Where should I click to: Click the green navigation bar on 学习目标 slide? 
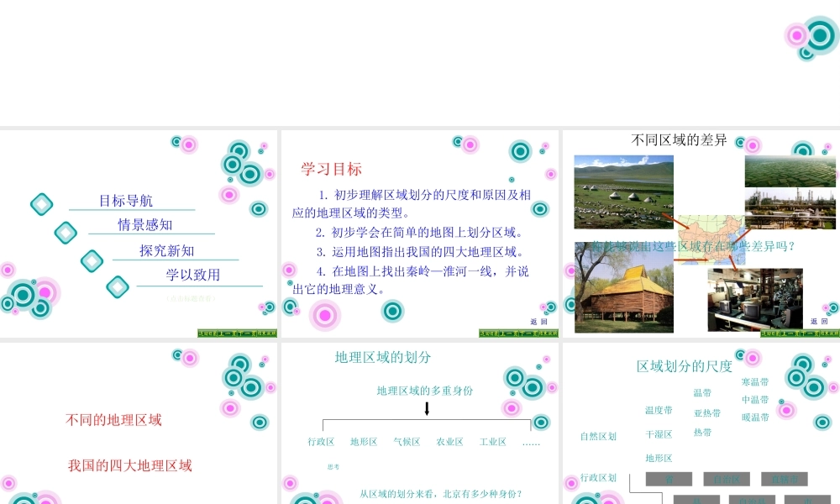coord(518,333)
